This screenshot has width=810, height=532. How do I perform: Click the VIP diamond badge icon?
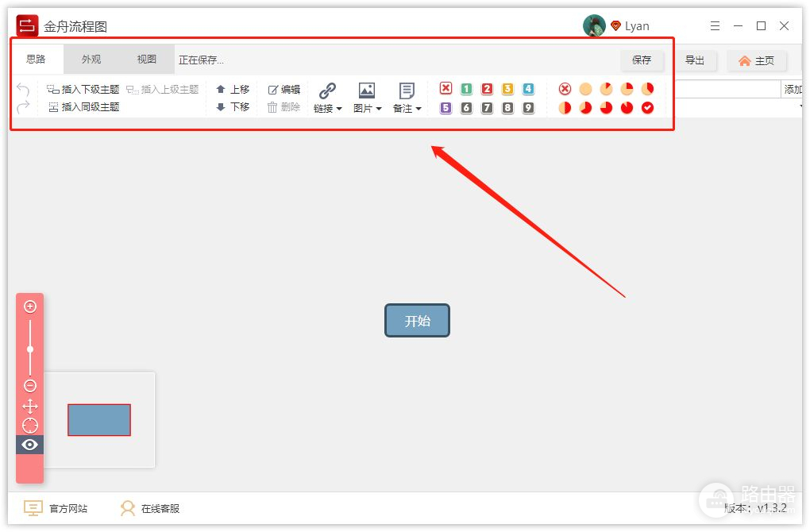pyautogui.click(x=615, y=25)
